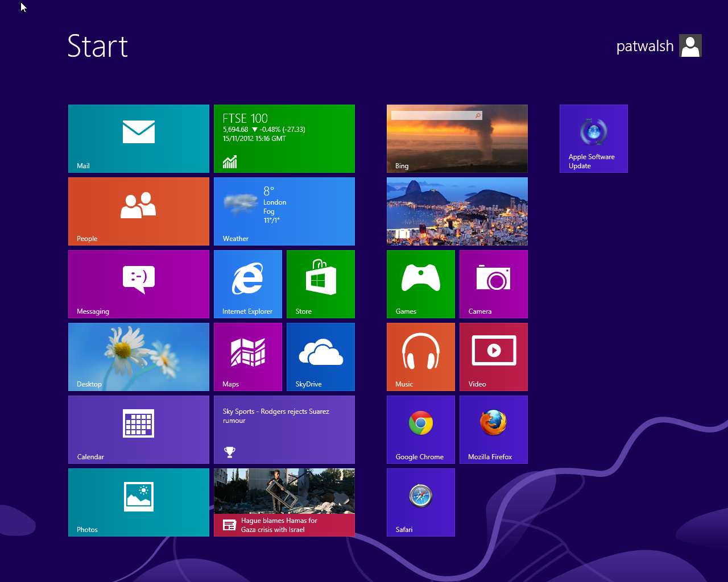Launch the Messaging app tile
This screenshot has height=582, width=728.
click(x=139, y=284)
